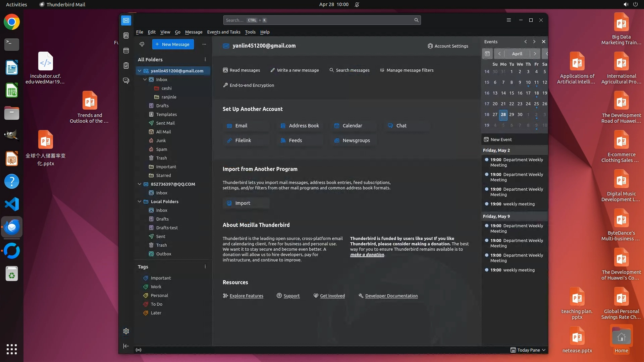Toggle system Do Not Disturb bell icon
This screenshot has width=644, height=362.
[x=357, y=4]
